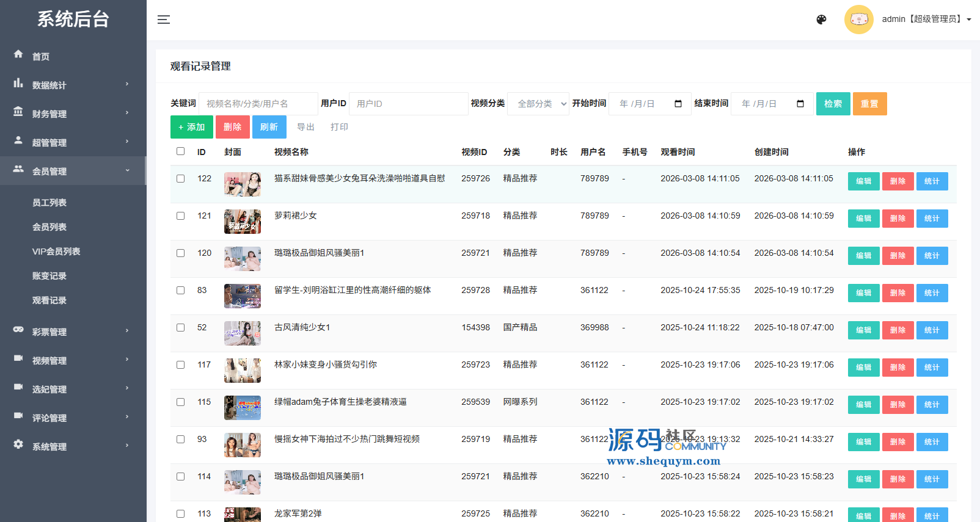Viewport: 980px width, 522px height.
Task: Select the checkbox for record ID 83
Action: [x=180, y=291]
